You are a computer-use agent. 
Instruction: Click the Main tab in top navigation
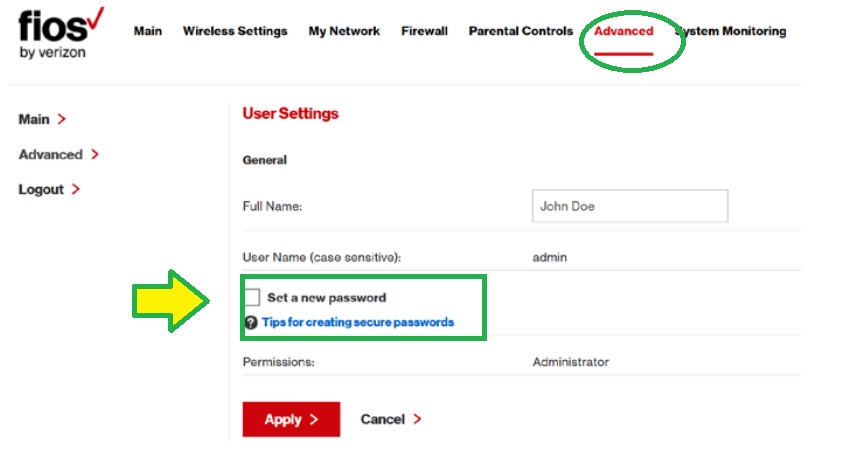(x=148, y=31)
